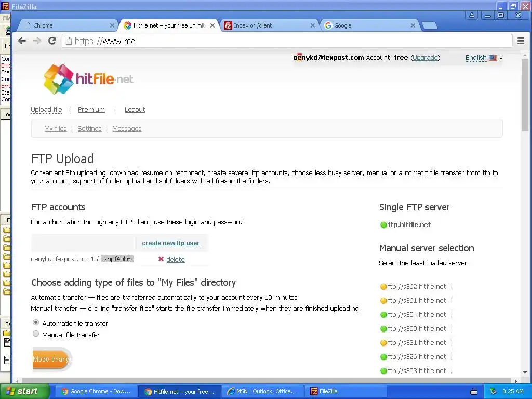Open a new tab with the new-tab button
The width and height of the screenshot is (532, 399).
tap(430, 25)
